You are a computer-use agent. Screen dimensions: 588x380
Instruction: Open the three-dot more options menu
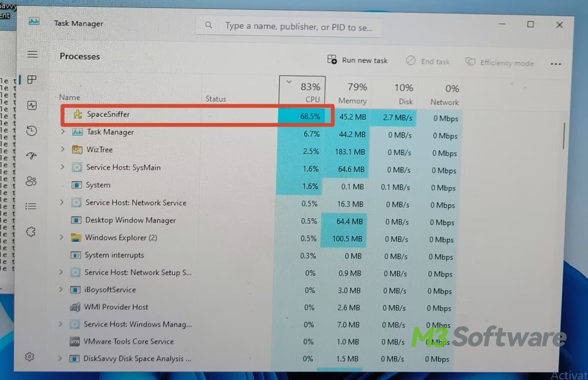pos(556,64)
